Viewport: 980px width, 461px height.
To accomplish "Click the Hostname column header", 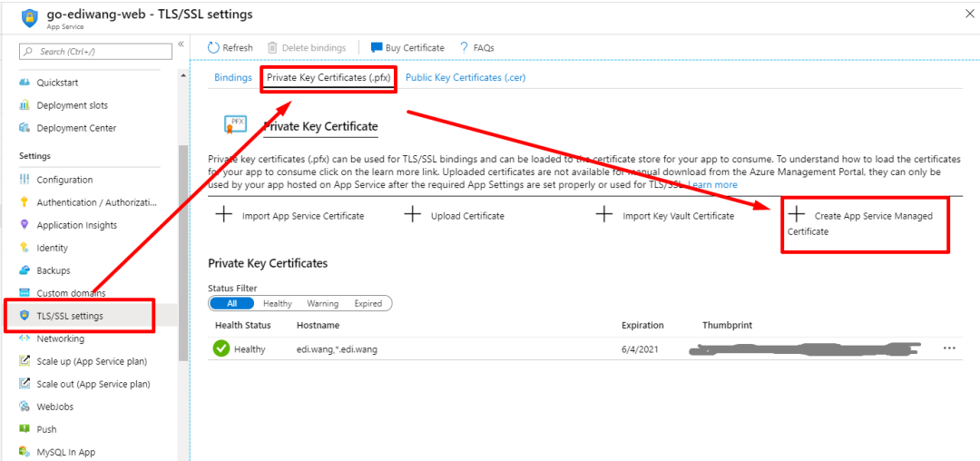I will [318, 326].
